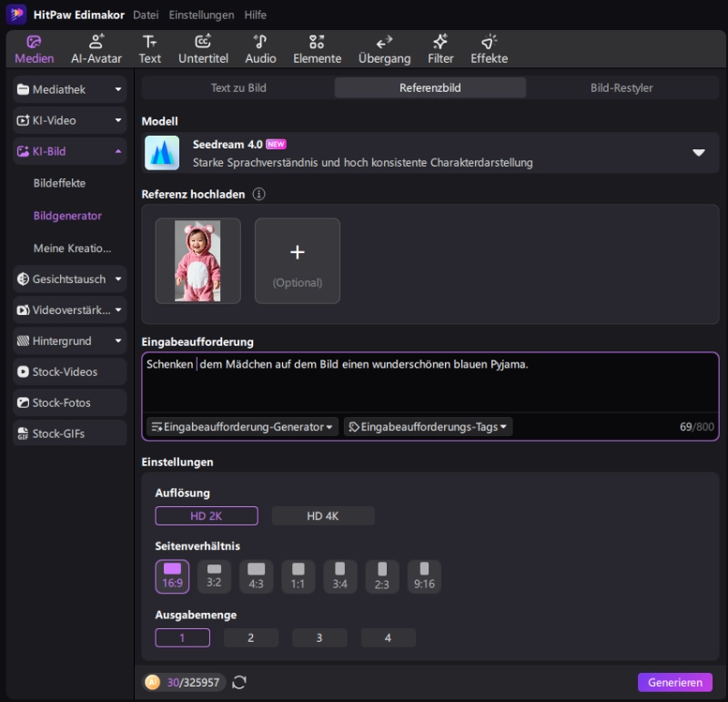Open the Seedream 4.0 model dropdown
Viewport: 728px width, 702px height.
click(x=697, y=153)
